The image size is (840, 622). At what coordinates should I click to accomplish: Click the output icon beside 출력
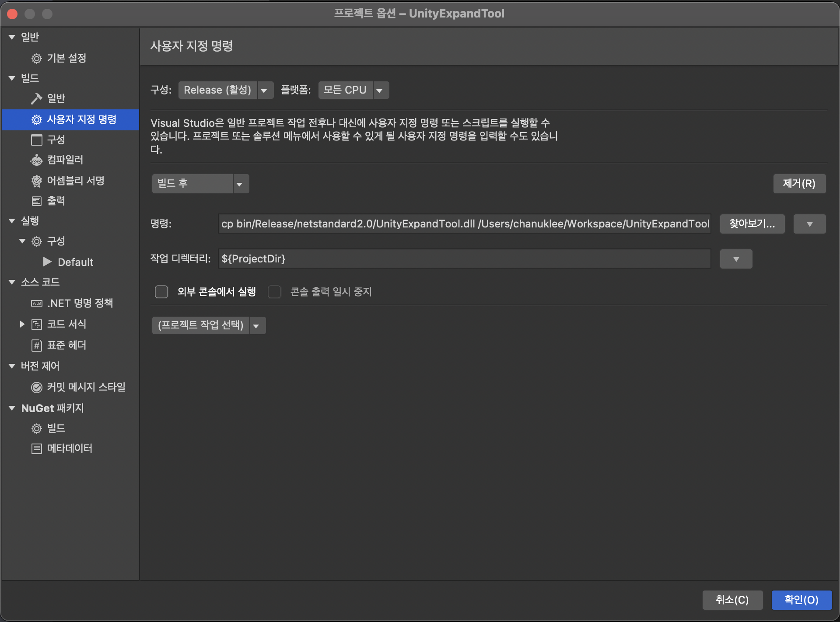[x=36, y=201]
